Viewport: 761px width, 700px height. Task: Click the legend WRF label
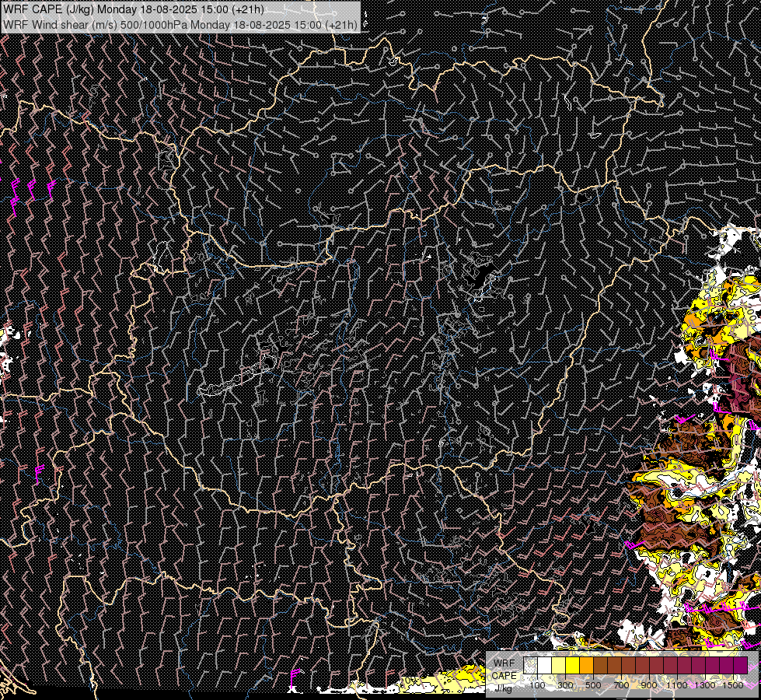click(504, 663)
